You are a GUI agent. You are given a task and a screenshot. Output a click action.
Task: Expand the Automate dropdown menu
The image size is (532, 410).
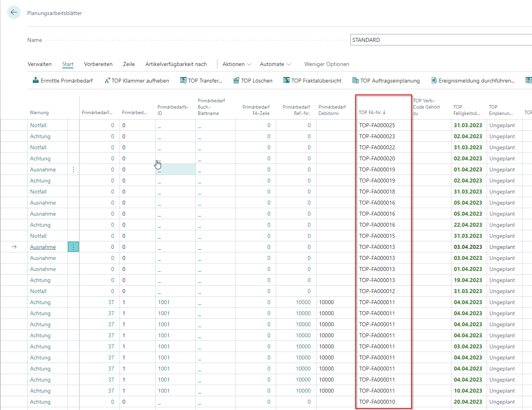tap(275, 64)
